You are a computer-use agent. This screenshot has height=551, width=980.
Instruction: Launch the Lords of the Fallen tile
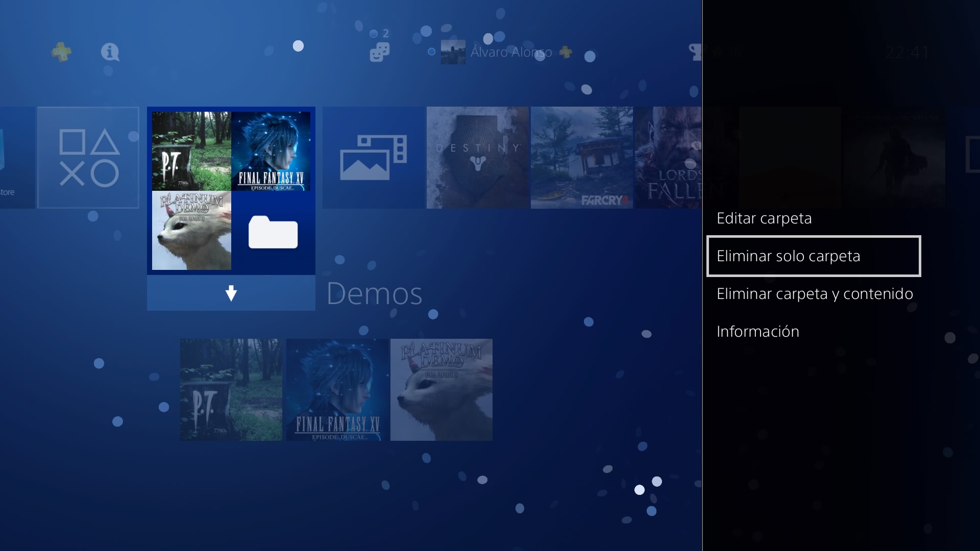669,158
